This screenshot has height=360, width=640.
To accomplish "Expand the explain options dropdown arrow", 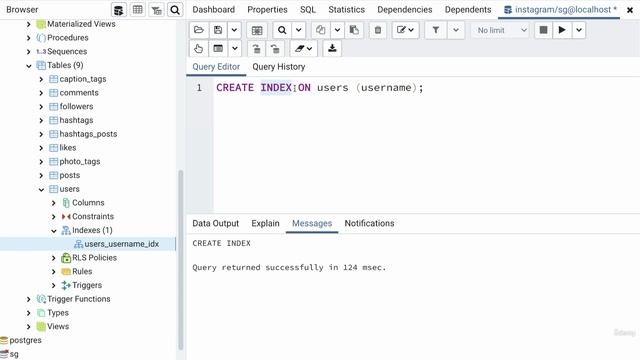I will pos(235,49).
